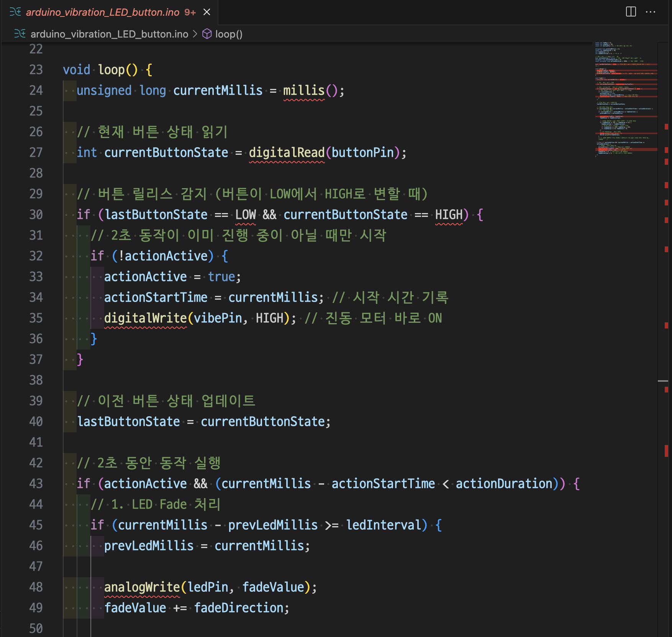Click the word 'millis' on line 24

pyautogui.click(x=304, y=90)
